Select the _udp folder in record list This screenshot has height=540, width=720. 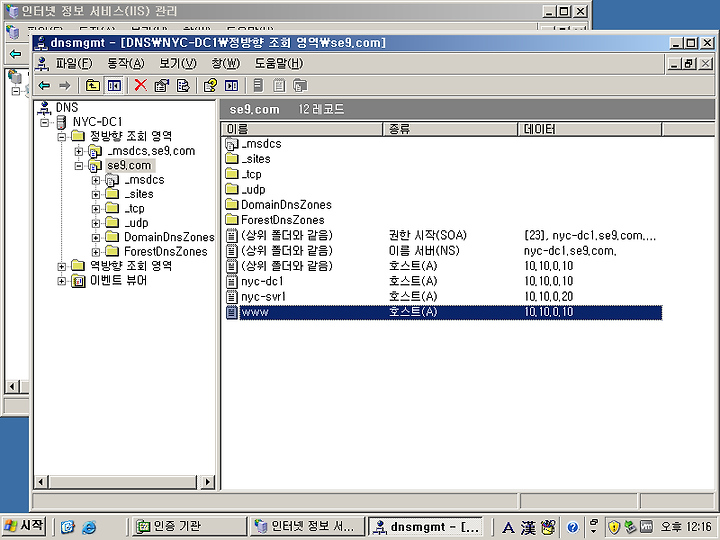(253, 189)
